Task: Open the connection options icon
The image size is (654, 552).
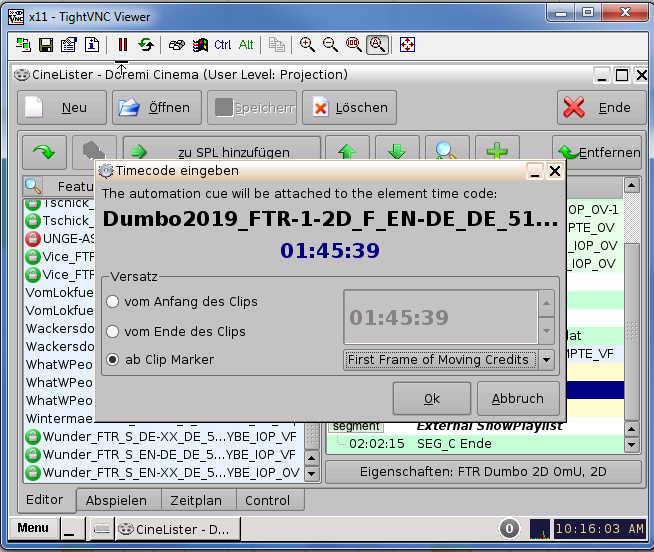Action: pyautogui.click(x=69, y=44)
